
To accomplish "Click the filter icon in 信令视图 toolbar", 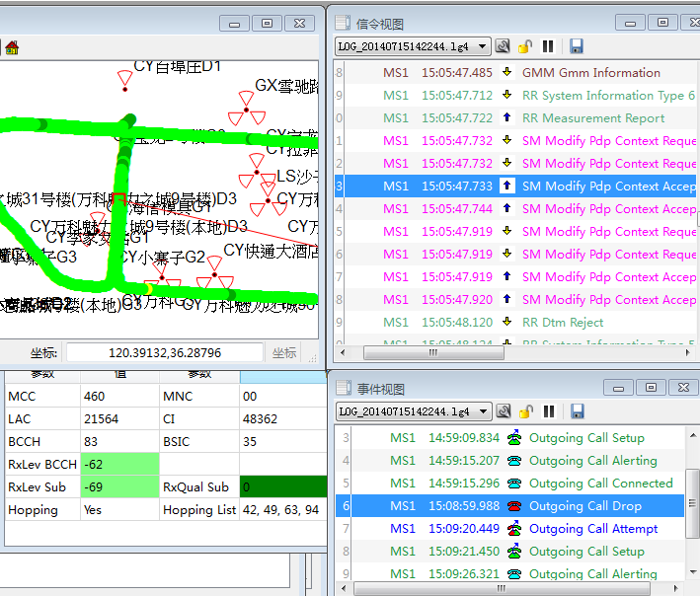I will click(x=504, y=46).
